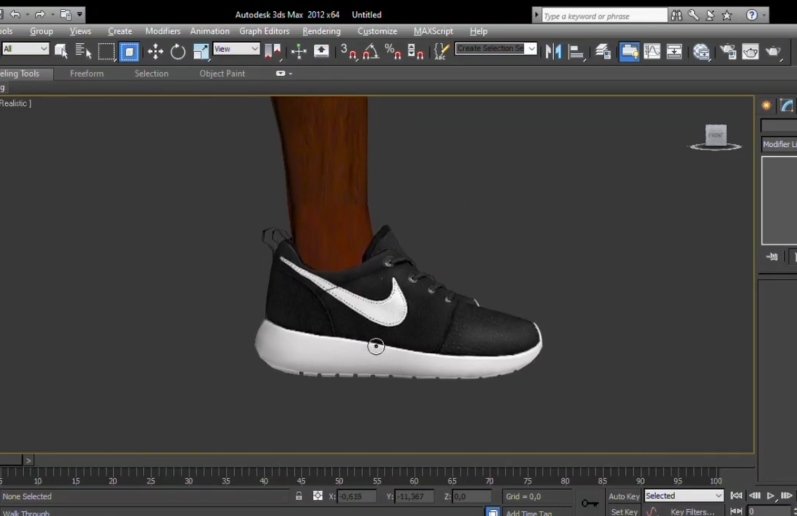Click the Undo arrow in title bar
The image size is (797, 516).
pyautogui.click(x=15, y=14)
